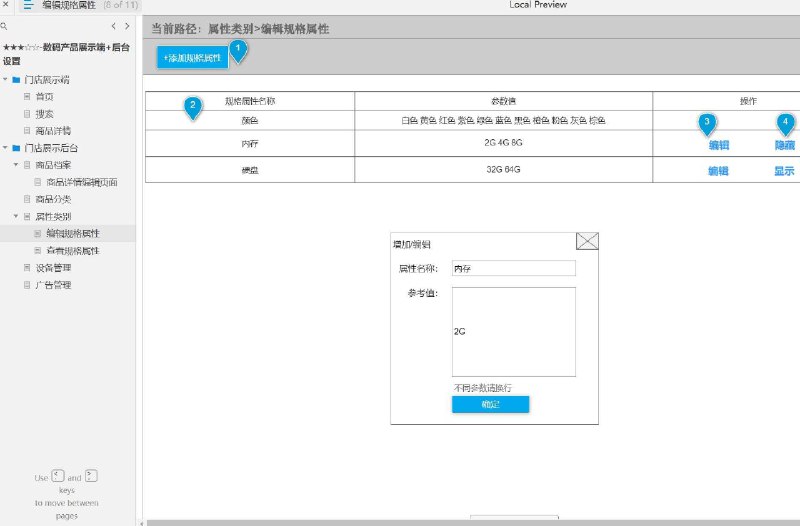
Task: Open the 查看规格属性 page
Action: [73, 251]
